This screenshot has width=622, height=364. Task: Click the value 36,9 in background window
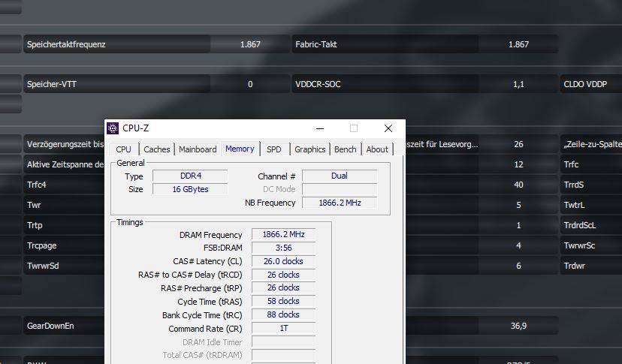click(x=518, y=326)
